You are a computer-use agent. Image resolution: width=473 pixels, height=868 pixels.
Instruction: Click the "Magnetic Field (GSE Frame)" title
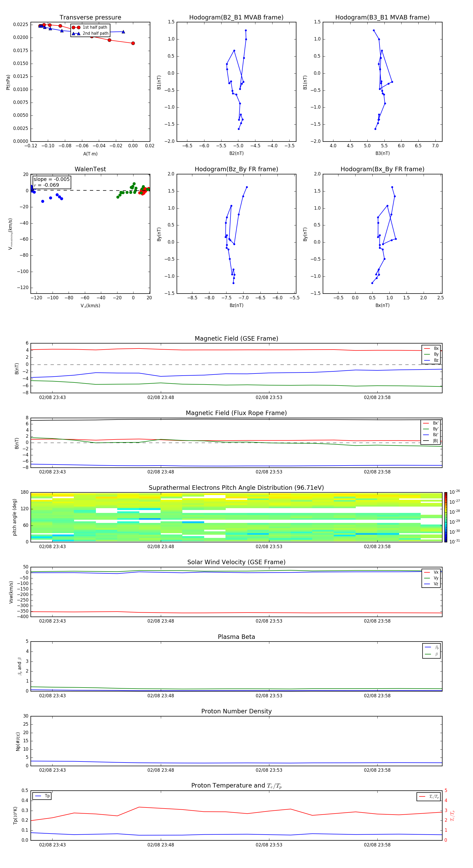point(236,339)
